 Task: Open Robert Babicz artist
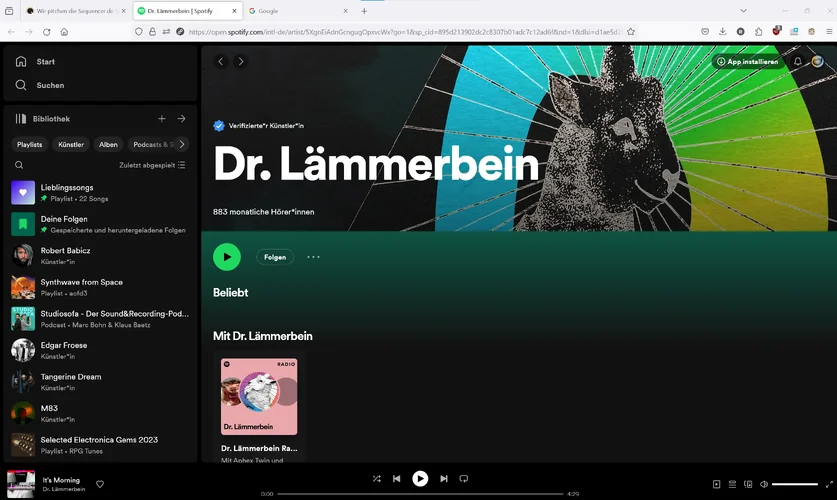[x=100, y=256]
